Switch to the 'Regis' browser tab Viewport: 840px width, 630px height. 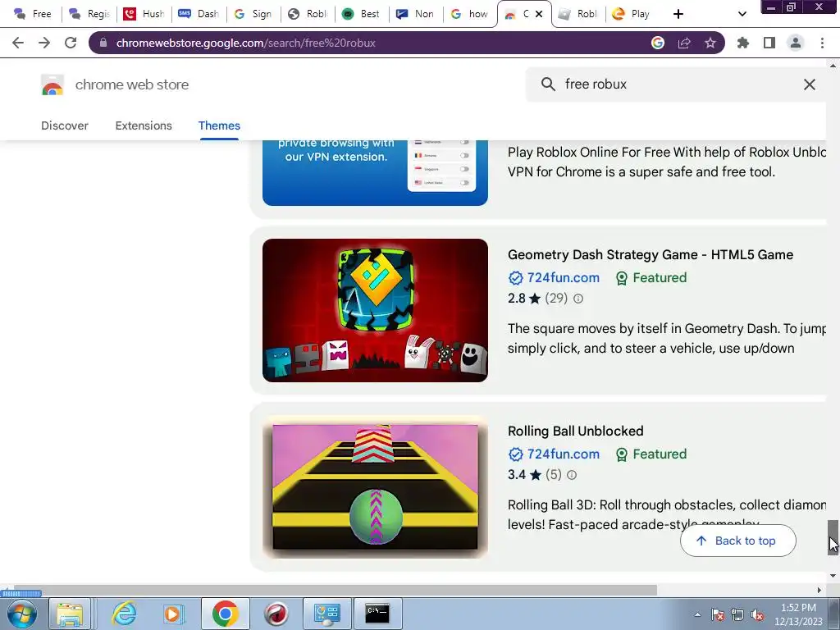tap(89, 14)
